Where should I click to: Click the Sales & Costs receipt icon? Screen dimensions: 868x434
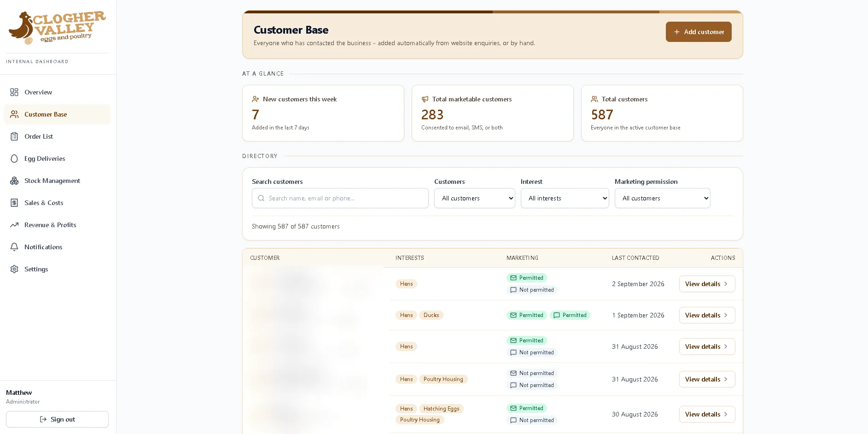coord(14,203)
